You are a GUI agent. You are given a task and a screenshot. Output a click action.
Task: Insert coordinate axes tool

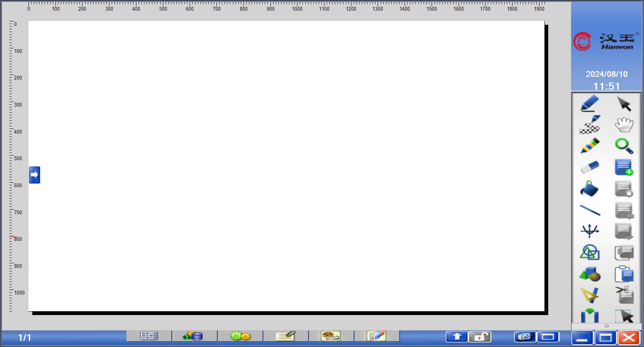(x=590, y=231)
